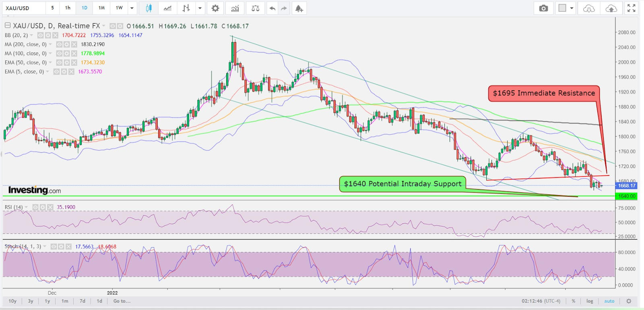Expand chart style dropdown arrow

tap(200, 8)
